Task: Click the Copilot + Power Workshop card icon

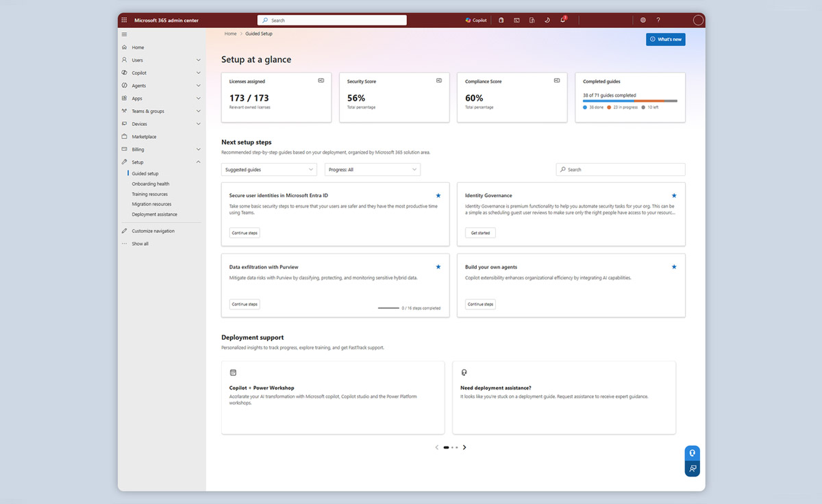Action: coord(233,373)
